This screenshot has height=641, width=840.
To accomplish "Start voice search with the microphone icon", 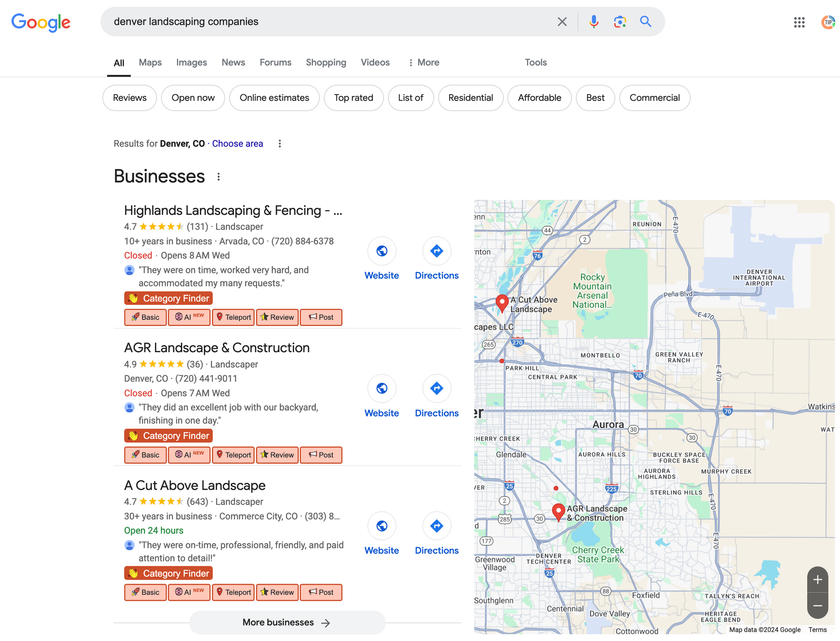I will 594,21.
